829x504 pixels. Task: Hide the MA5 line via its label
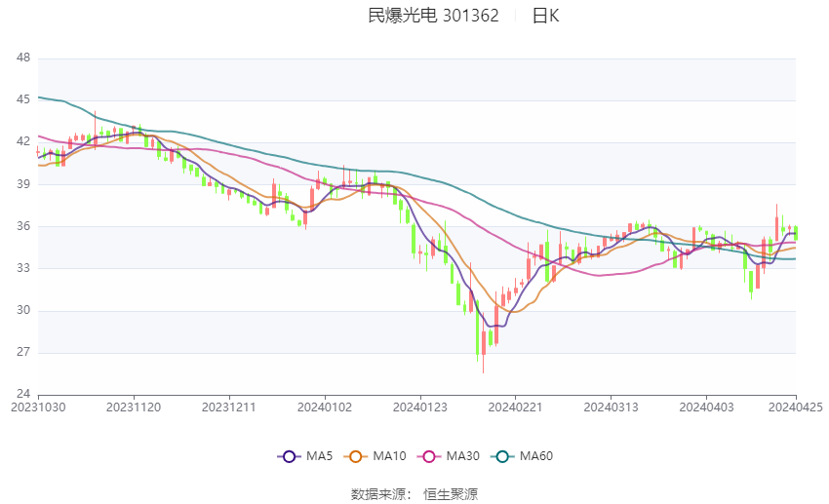(319, 456)
